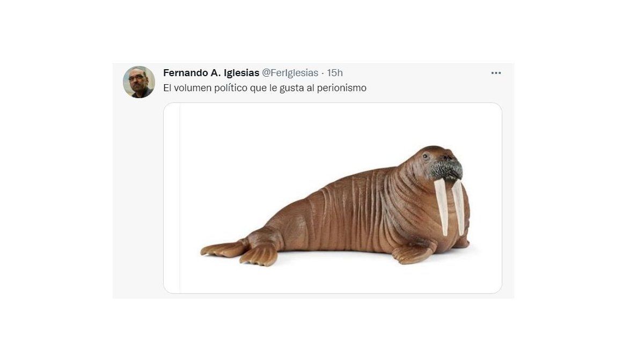Click the walrus's white tusks in the photo
Viewport: 644px width, 362px height.
point(450,206)
